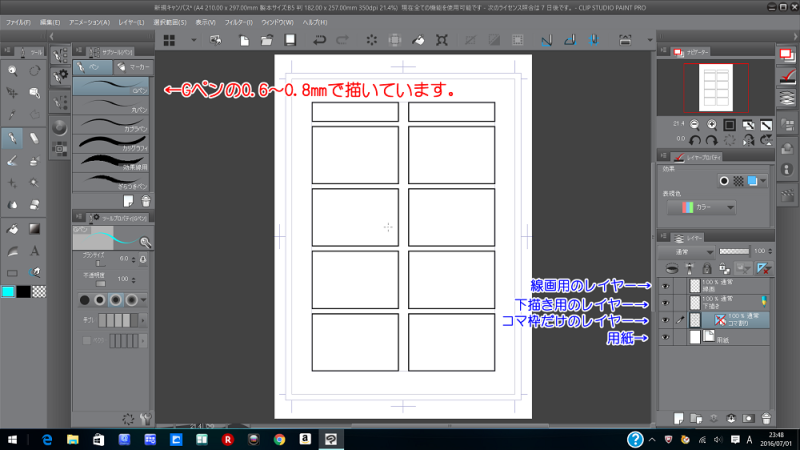The image size is (800, 450).
Task: Open CLIP STUDIO dropdown arrow in command bar
Action: [x=193, y=40]
